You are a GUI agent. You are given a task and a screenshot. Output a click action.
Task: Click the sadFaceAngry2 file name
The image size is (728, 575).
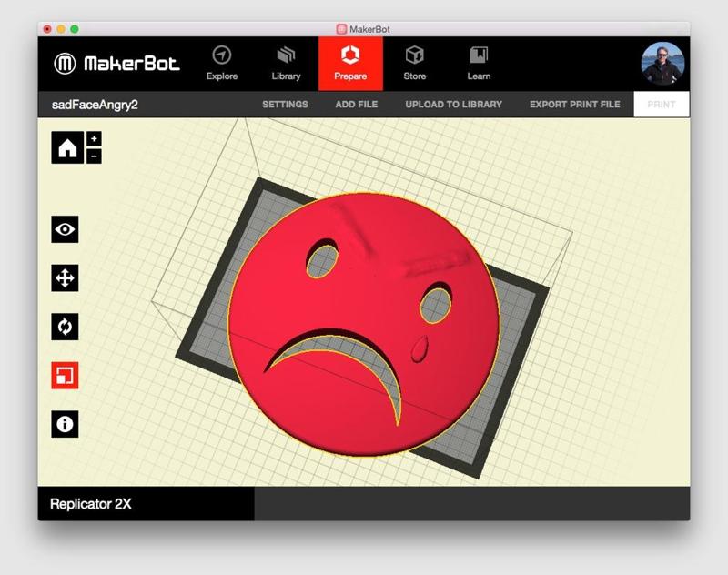(x=95, y=105)
